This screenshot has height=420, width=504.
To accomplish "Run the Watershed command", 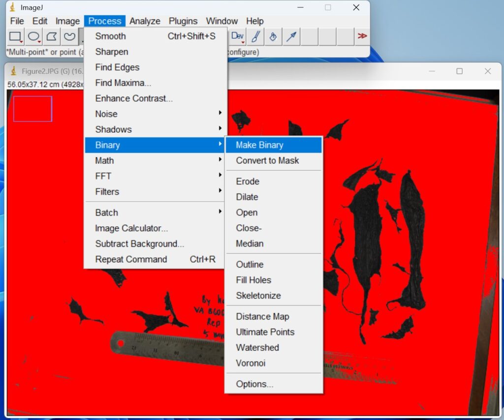I will (x=257, y=347).
